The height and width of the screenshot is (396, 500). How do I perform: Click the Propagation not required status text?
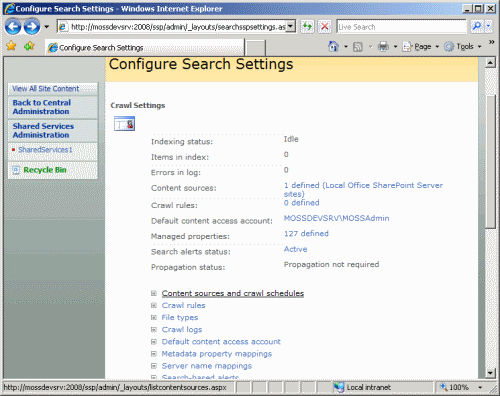(x=331, y=264)
